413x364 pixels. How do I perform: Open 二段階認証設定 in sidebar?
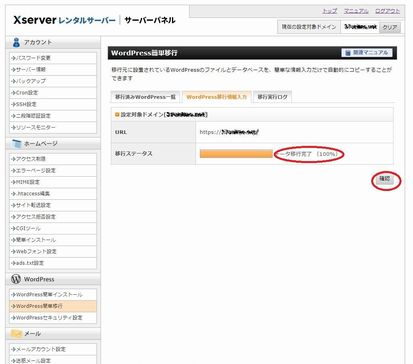click(x=53, y=116)
